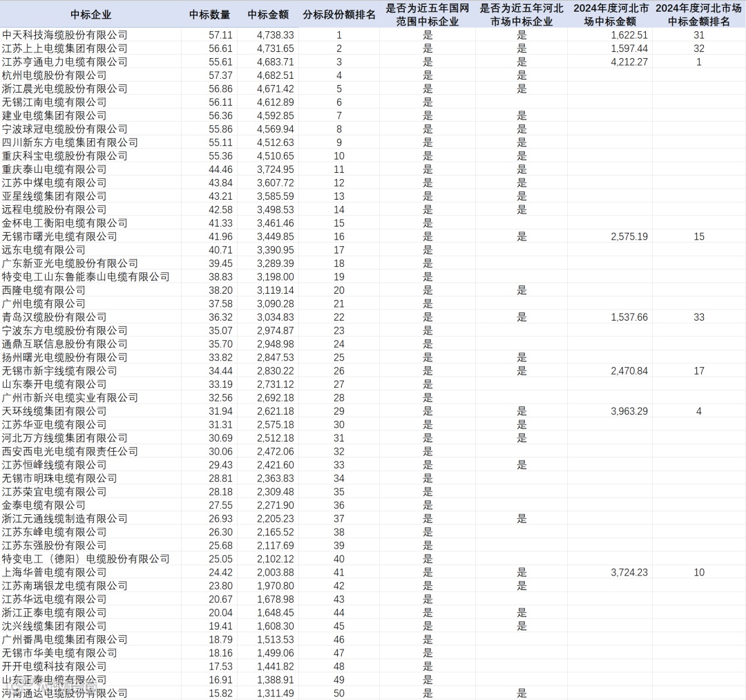Image resolution: width=746 pixels, height=700 pixels.
Task: Select the 分标段份额排名 header cell
Action: tap(338, 15)
